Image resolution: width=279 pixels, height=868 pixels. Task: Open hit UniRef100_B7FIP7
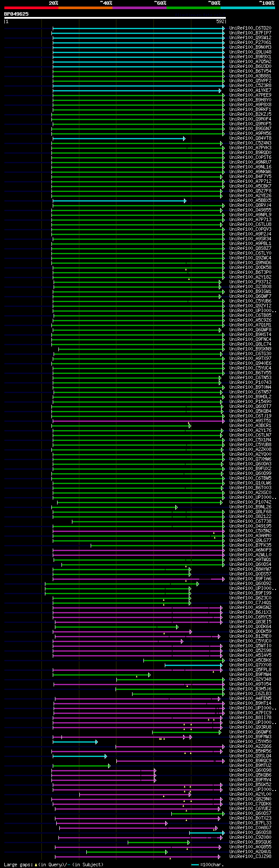(250, 33)
